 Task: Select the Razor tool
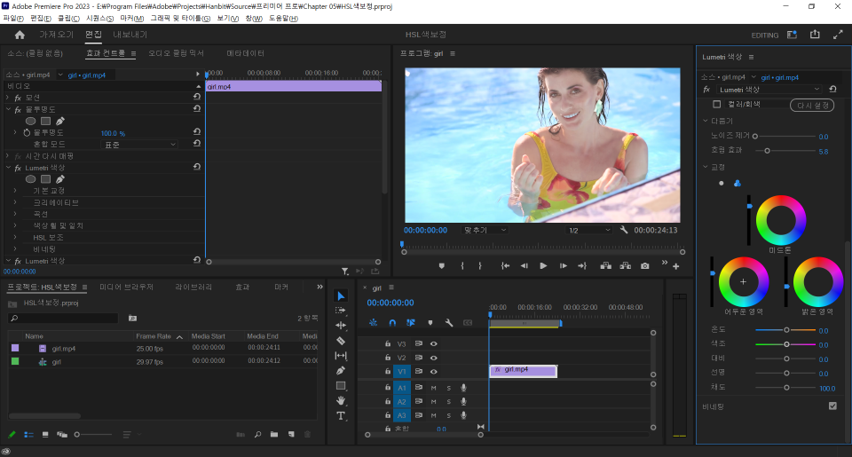click(341, 341)
